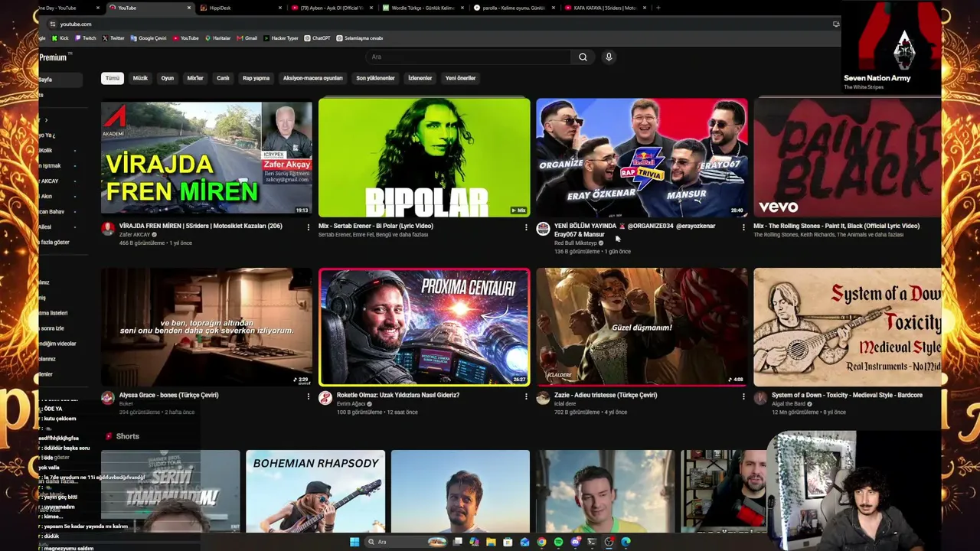This screenshot has width=980, height=551.
Task: Switch to the KAFA KAFAYA 5Sriders tab
Action: click(x=605, y=8)
